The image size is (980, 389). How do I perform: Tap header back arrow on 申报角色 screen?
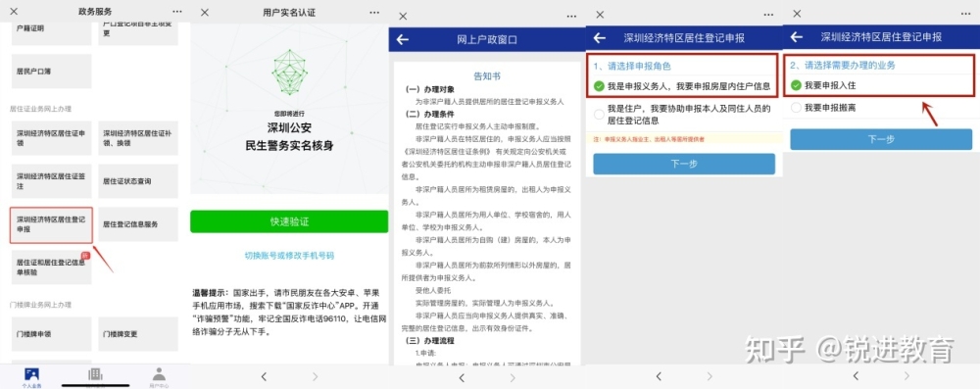coord(600,37)
